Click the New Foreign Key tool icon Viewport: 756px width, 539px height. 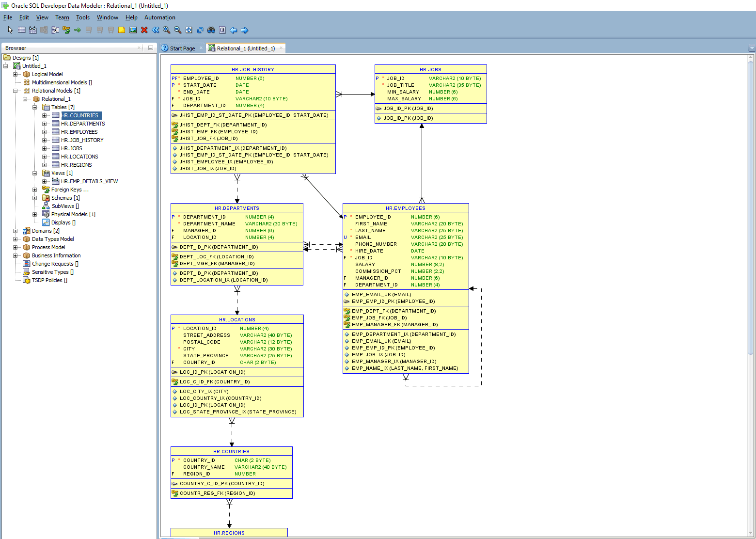click(66, 30)
